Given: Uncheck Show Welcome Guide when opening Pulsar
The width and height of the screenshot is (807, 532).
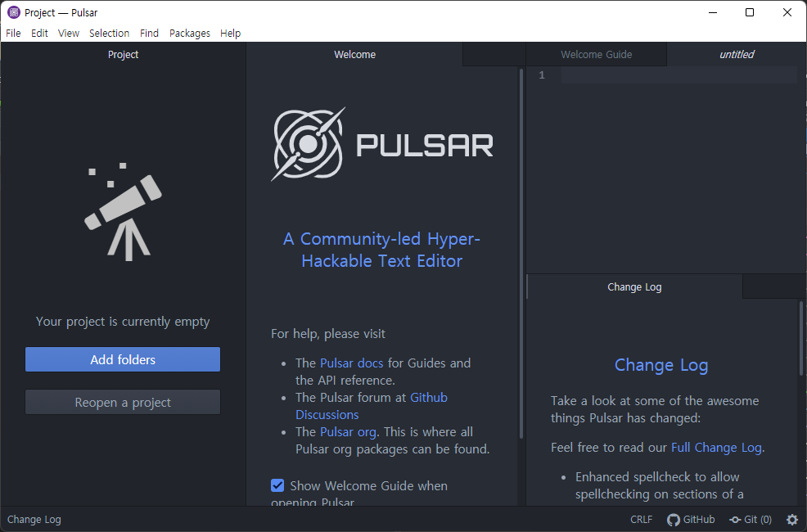Looking at the screenshot, I should pos(277,485).
